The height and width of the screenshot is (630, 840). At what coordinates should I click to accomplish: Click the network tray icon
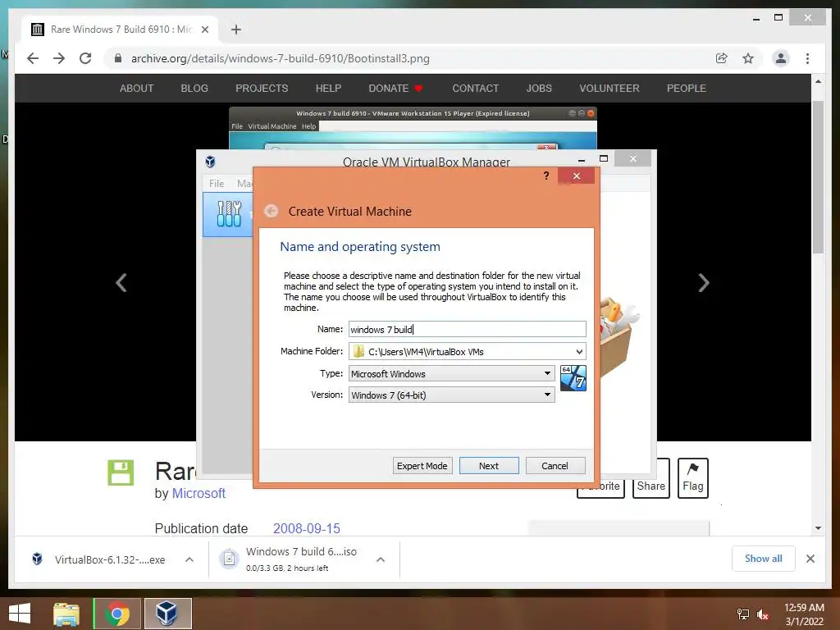(743, 614)
